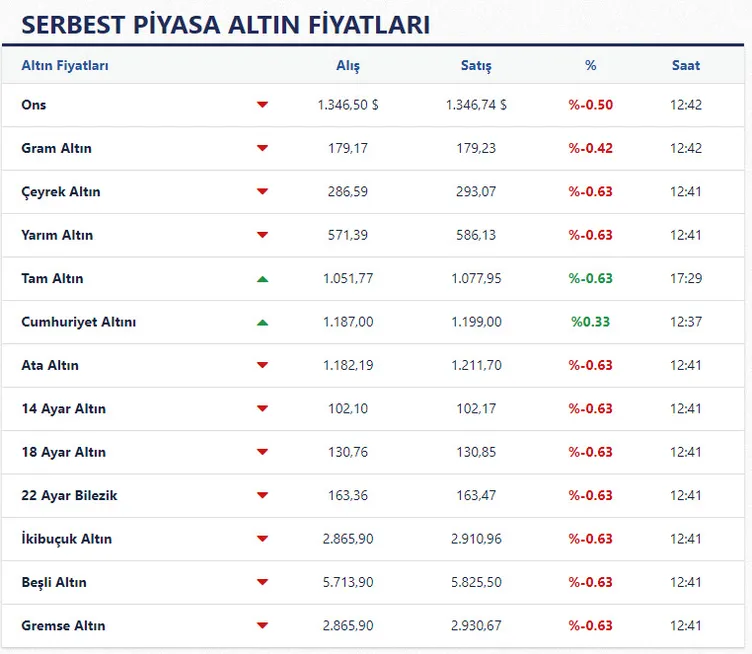752x654 pixels.
Task: Click the green up arrow for Cumhuriyet Altını
Action: pos(263,322)
